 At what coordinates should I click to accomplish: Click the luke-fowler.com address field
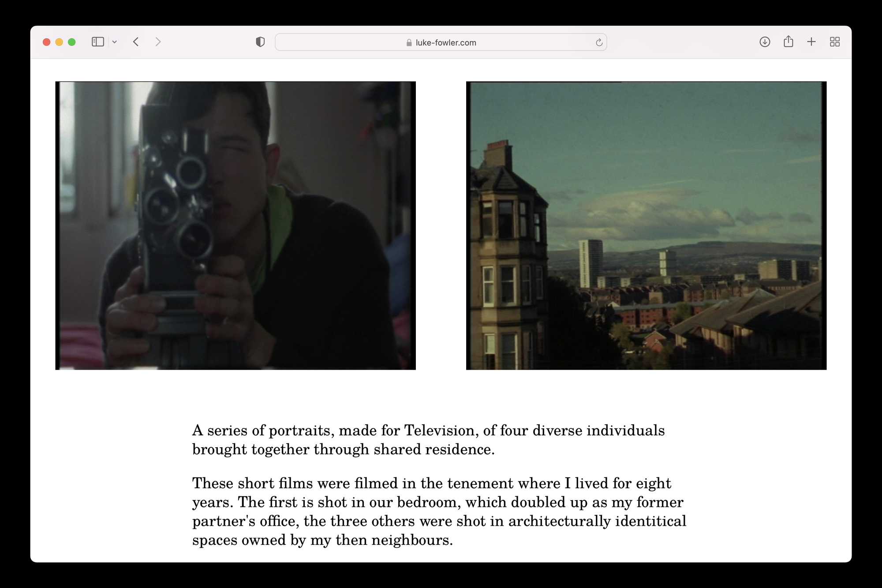[x=445, y=42]
